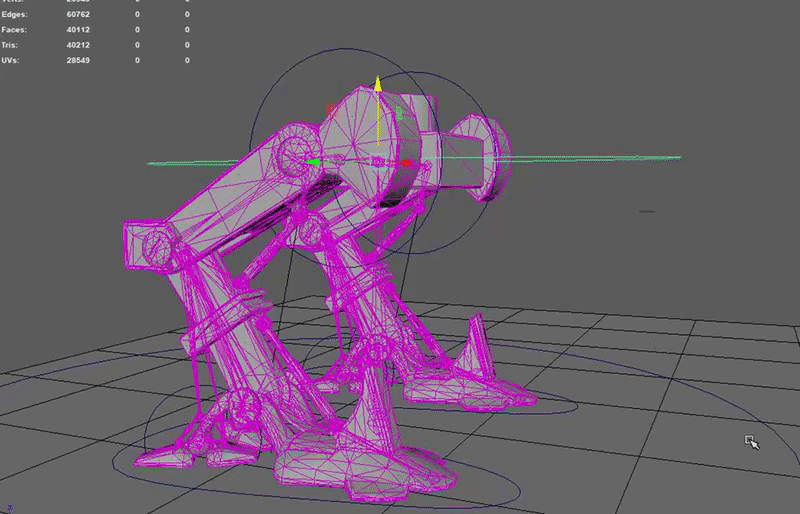Click the Faces: label in the HUD

point(14,30)
